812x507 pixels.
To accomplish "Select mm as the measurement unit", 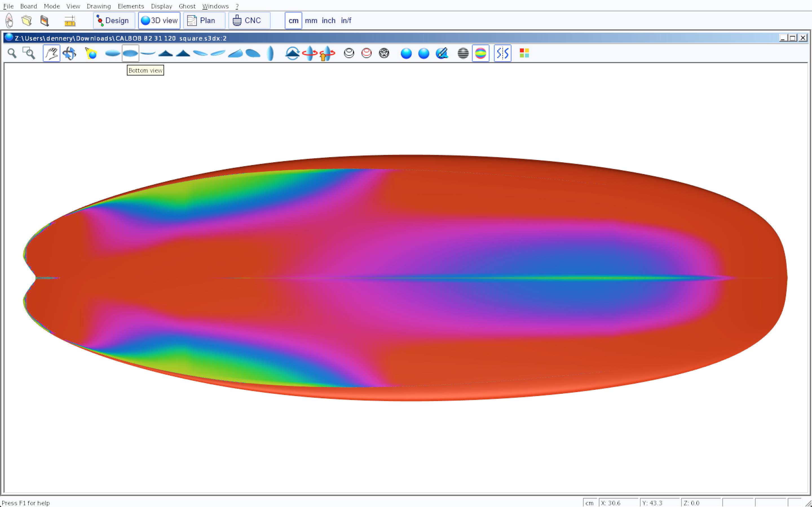I will click(311, 21).
